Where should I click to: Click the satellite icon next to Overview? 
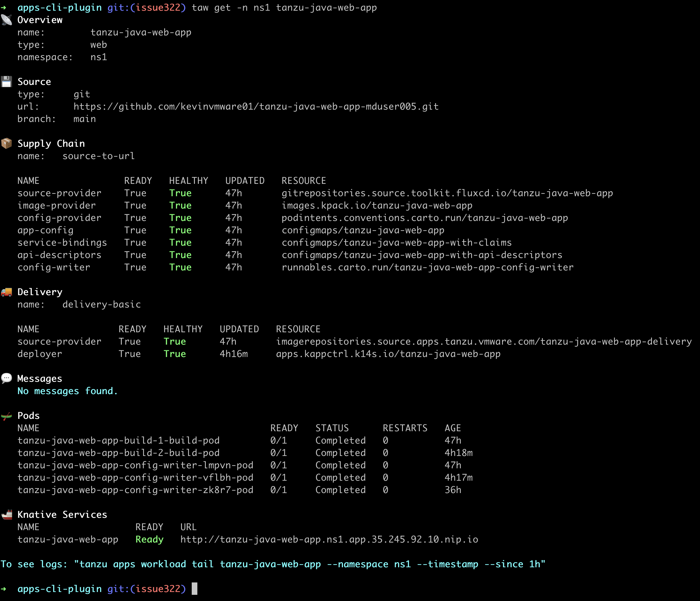point(7,20)
